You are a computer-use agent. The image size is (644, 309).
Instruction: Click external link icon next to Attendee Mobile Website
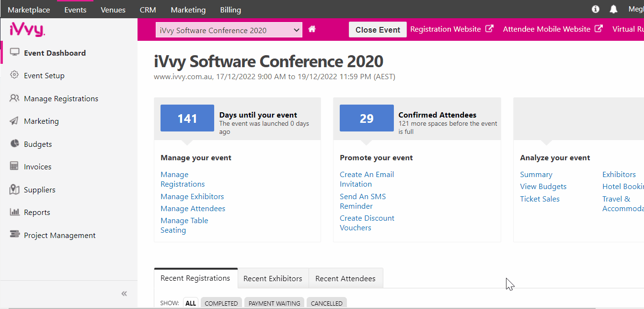pos(598,29)
